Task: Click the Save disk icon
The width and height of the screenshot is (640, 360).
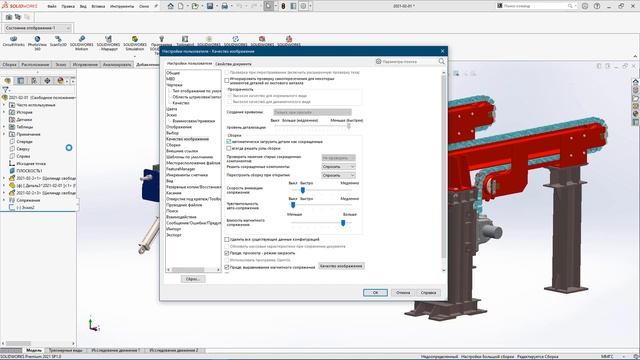Action: tap(210, 6)
